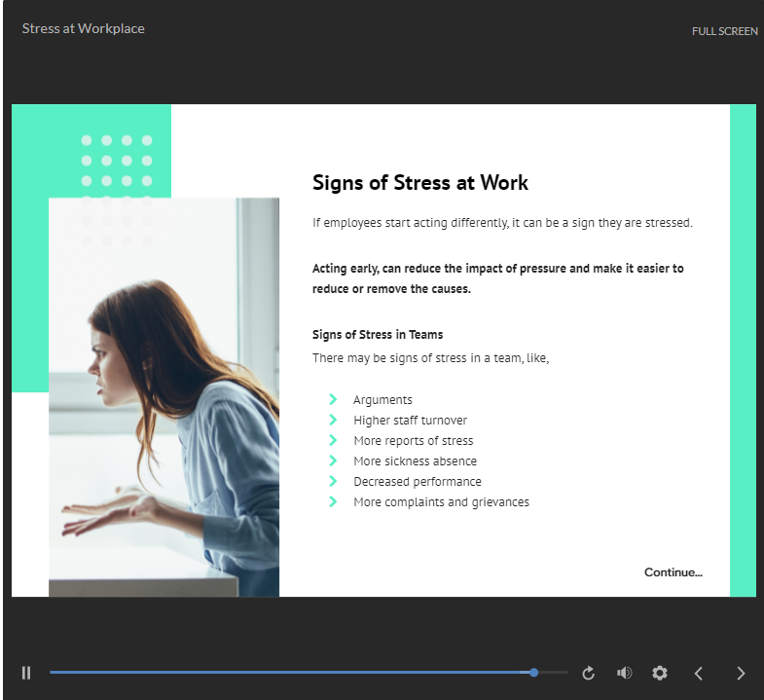Click the Signs of Stress in Teams subheading
This screenshot has height=700, width=764.
(378, 335)
